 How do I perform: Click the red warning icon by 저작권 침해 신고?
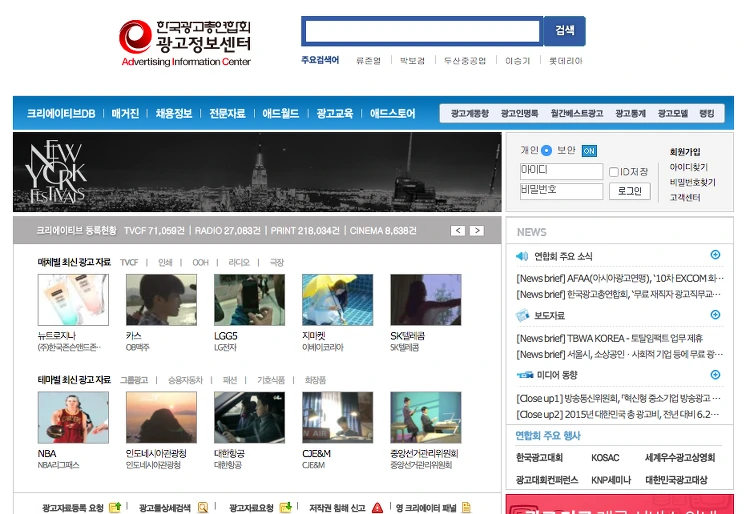pyautogui.click(x=377, y=507)
